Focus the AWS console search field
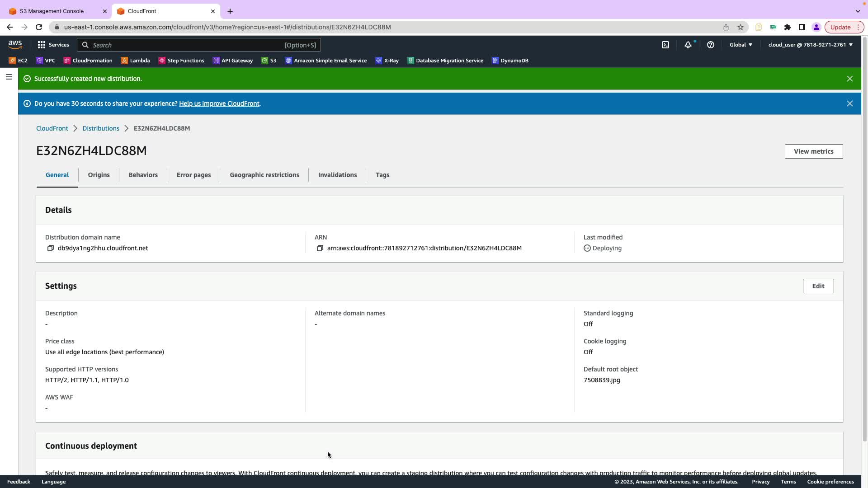The image size is (868, 488). point(190,45)
